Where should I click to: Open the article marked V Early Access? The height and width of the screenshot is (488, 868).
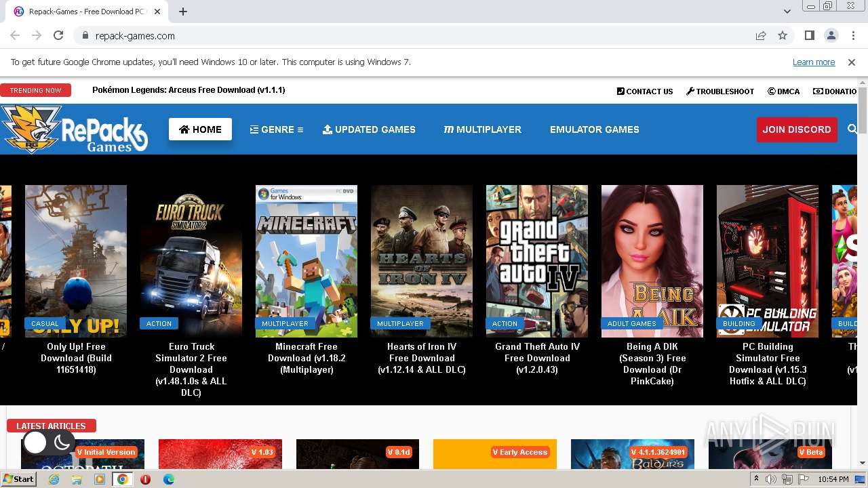click(x=495, y=453)
